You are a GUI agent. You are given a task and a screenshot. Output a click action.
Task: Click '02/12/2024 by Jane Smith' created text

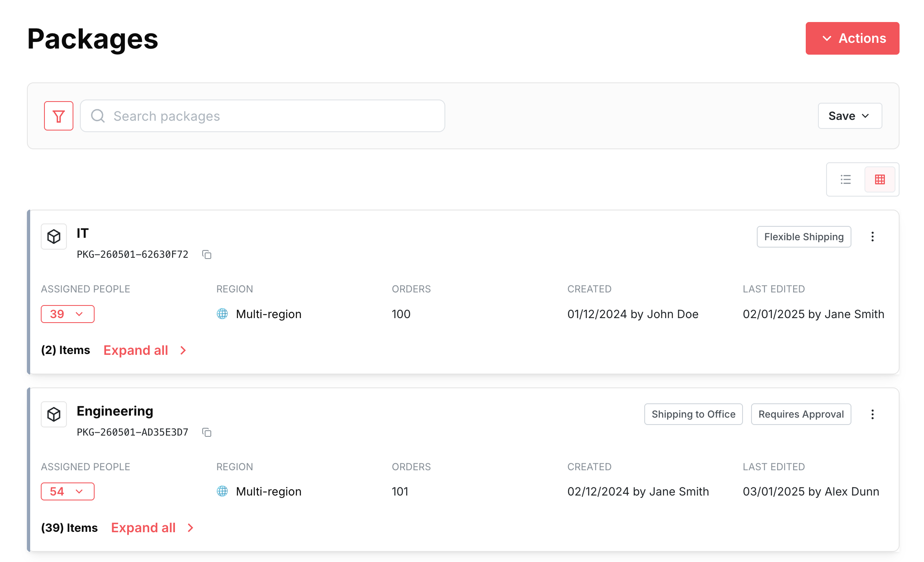tap(638, 491)
